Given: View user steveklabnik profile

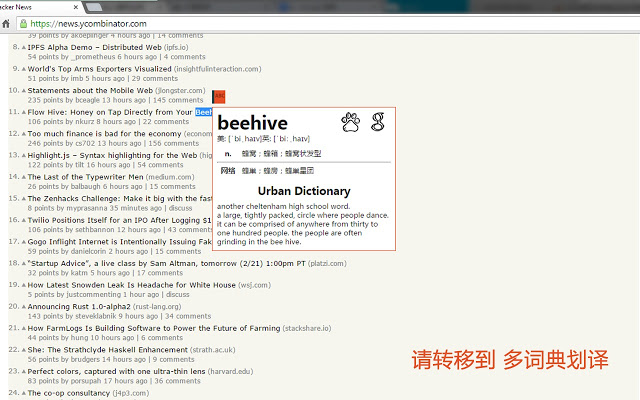Looking at the screenshot, I should pyautogui.click(x=96, y=316).
